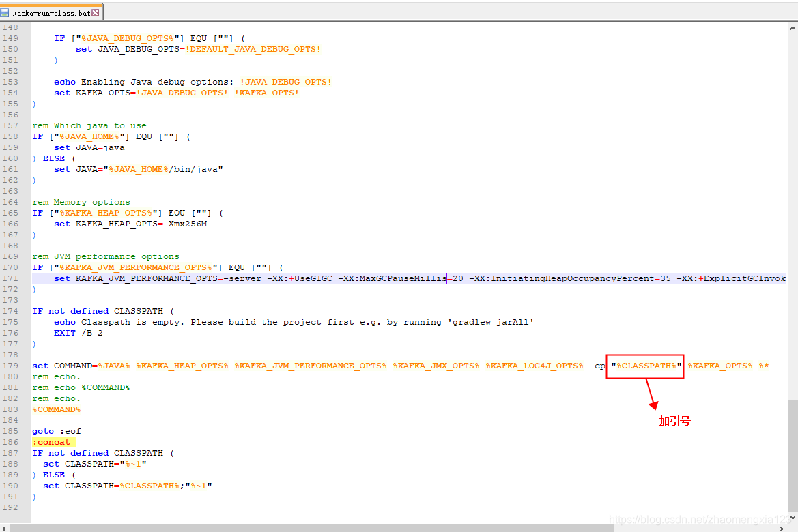798x532 pixels.
Task: Click '-XX:InitiatingHeapOccupancyPercent' on line 171
Action: (x=561, y=278)
